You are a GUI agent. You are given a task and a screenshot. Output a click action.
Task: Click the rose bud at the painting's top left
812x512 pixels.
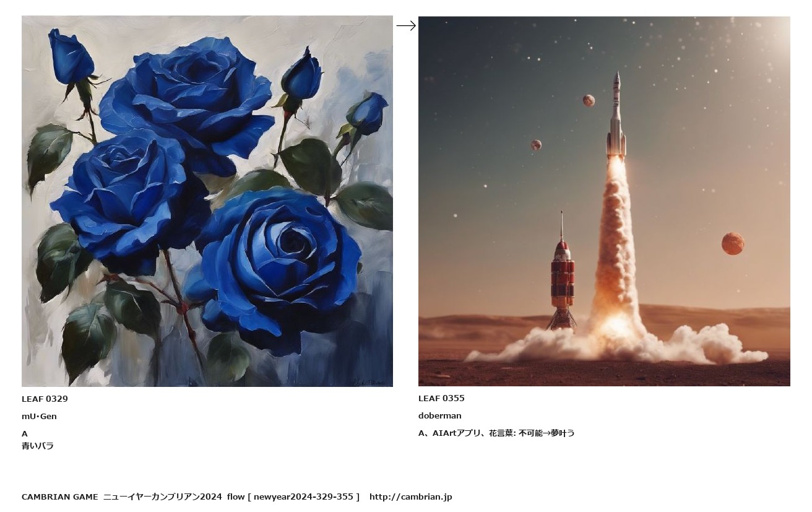point(71,56)
